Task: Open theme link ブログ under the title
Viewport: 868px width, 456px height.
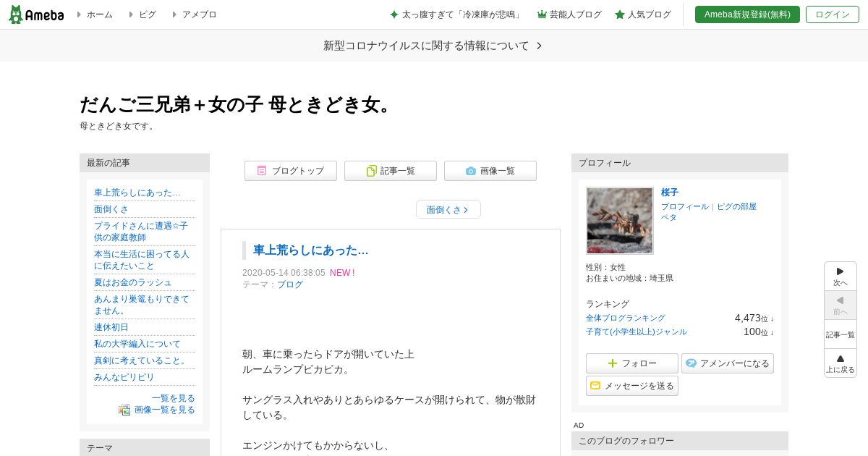Action: [x=290, y=284]
